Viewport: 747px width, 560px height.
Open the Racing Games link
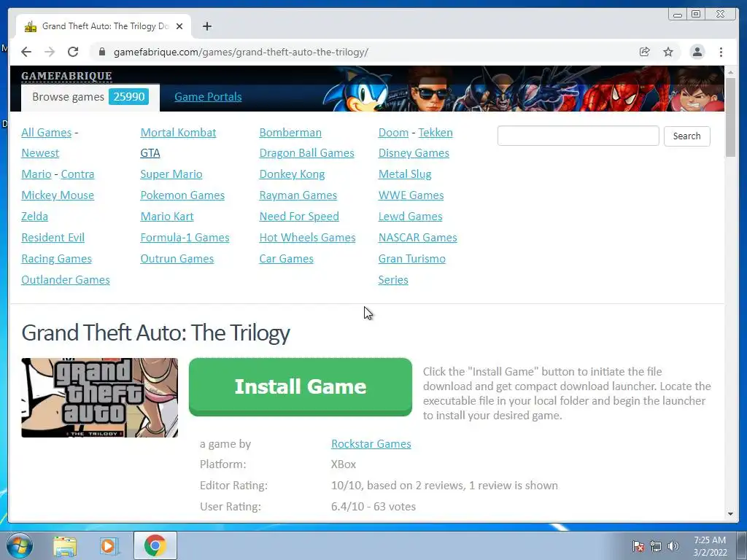57,259
